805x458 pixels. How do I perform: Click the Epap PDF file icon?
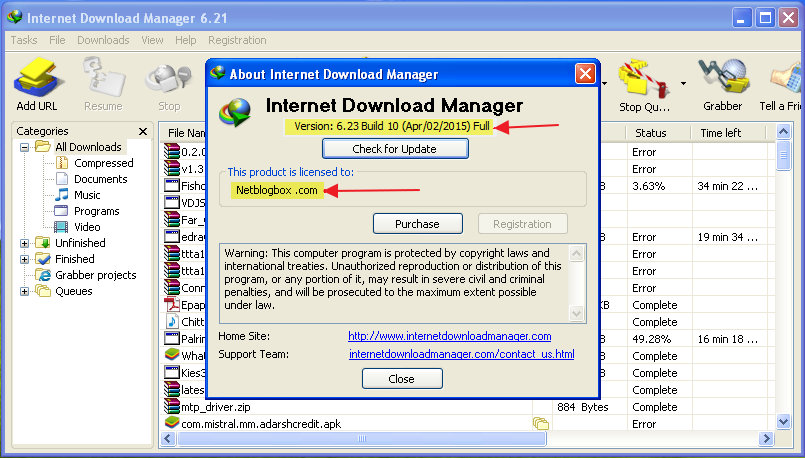(x=171, y=304)
